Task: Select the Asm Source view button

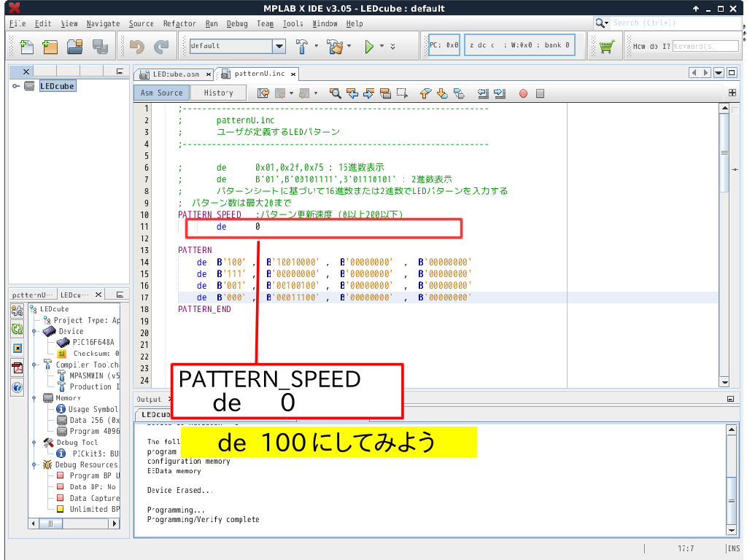Action: coord(161,93)
